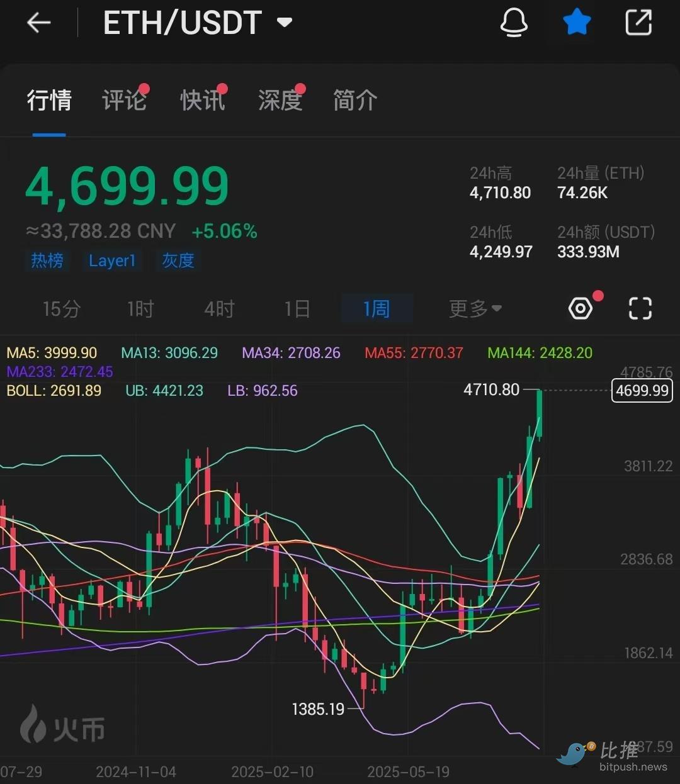
Task: Tap the LB: 962.56 indicator
Action: (263, 391)
